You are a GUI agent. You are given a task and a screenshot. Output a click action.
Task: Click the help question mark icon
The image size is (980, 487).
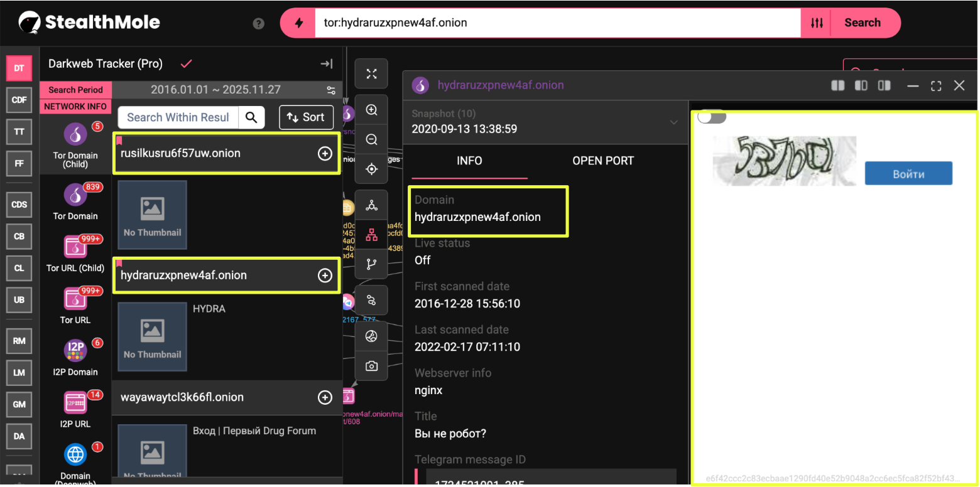click(x=258, y=23)
